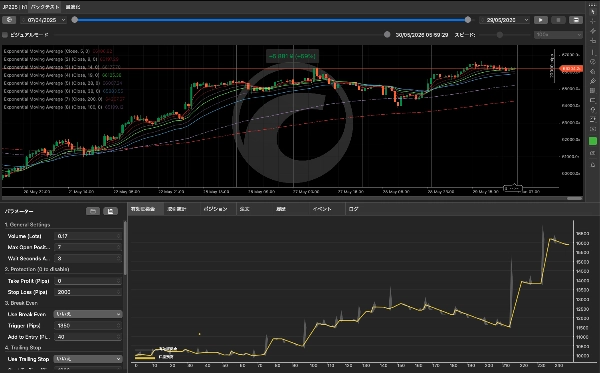Screen dimensions: 600x373
Task: Switch to the 最適化 tab
Action: (73, 7)
